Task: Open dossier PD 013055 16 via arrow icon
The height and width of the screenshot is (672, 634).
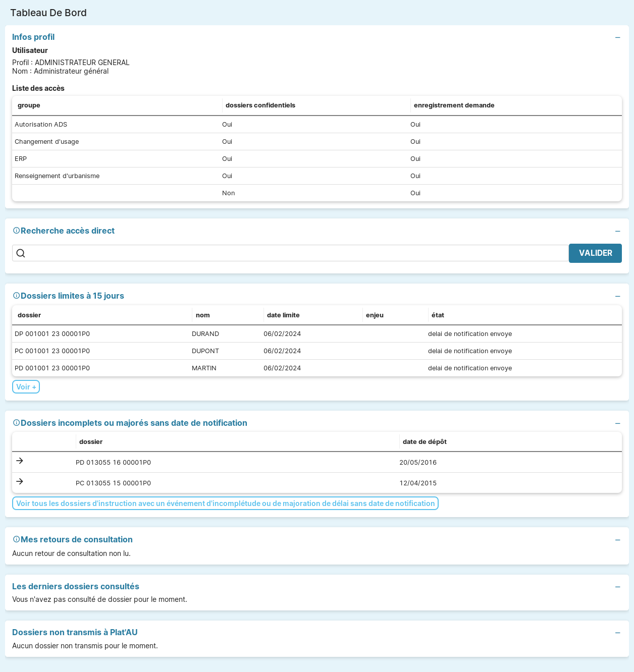Action: [20, 461]
